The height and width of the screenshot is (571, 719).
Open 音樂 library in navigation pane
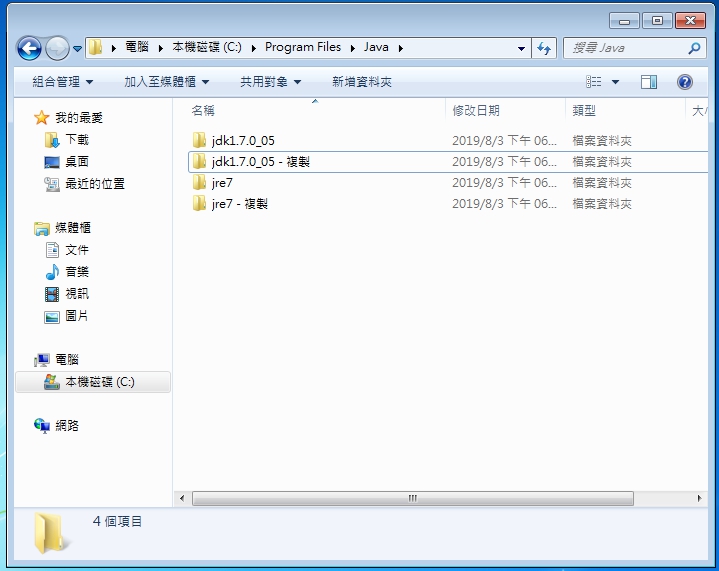(77, 272)
